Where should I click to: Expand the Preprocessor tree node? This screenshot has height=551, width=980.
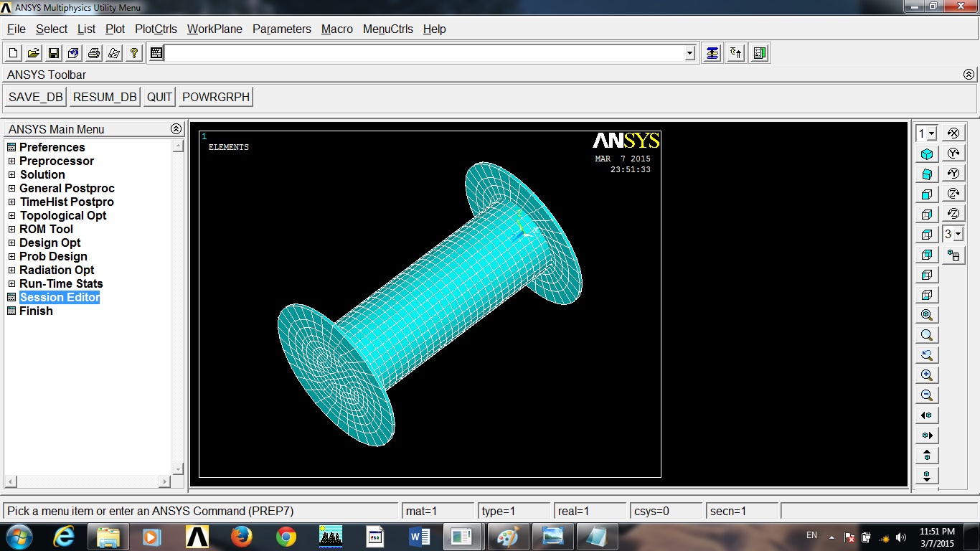pos(12,161)
